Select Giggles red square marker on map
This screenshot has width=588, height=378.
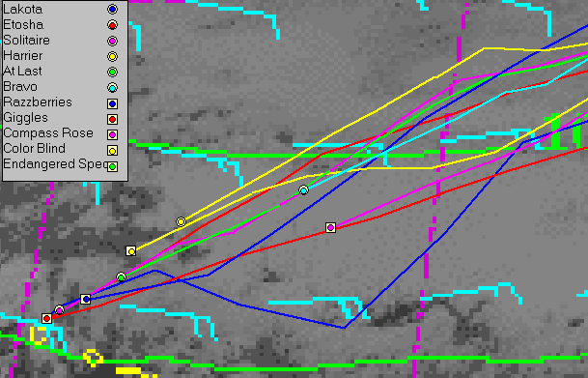click(47, 319)
